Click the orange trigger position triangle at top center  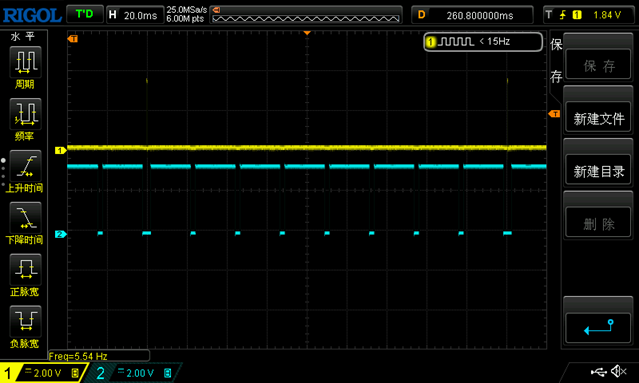[307, 33]
